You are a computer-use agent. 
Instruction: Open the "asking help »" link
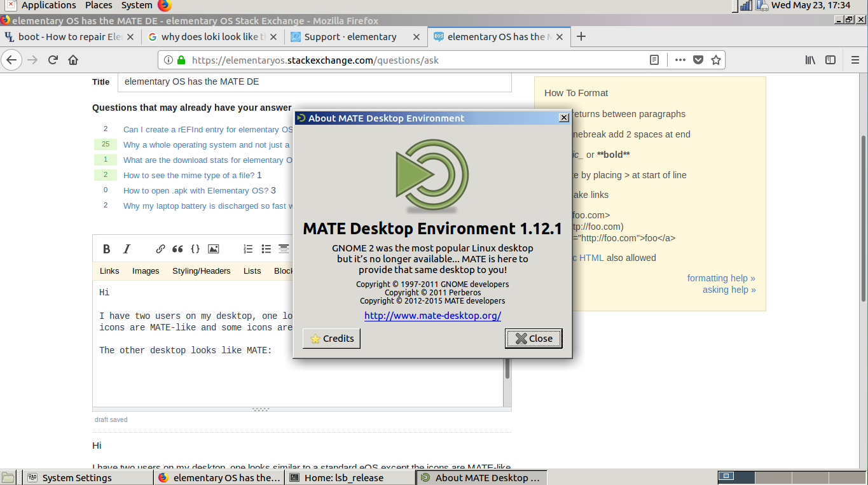click(729, 290)
